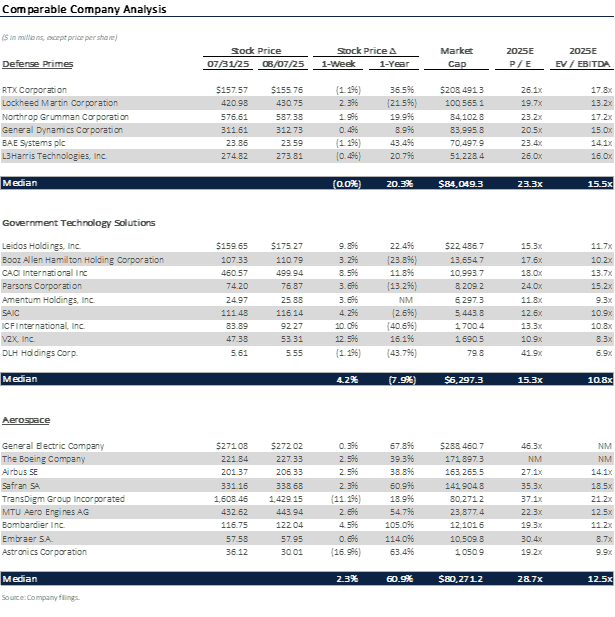Image resolution: width=615 pixels, height=617 pixels.
Task: Select the Safran SA row label
Action: pyautogui.click(x=23, y=485)
